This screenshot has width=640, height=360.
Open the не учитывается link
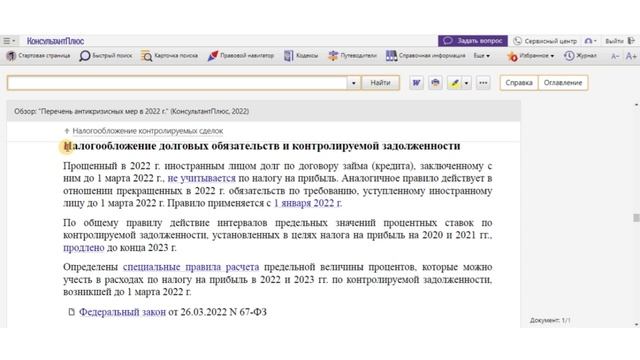click(202, 178)
